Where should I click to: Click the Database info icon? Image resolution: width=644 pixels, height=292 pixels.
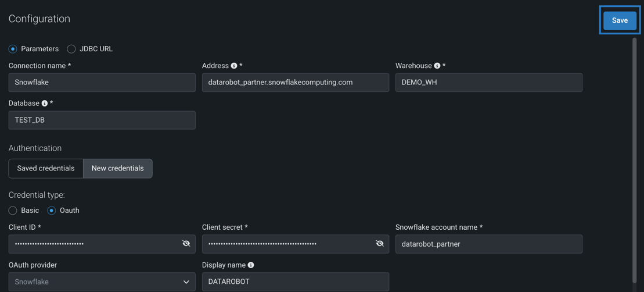point(45,104)
